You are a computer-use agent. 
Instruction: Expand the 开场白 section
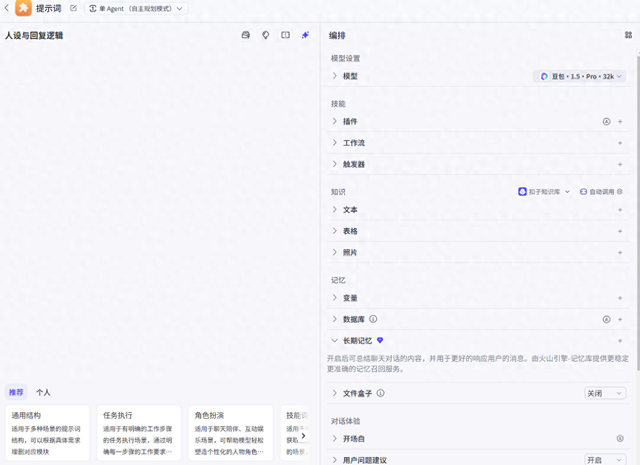coord(335,438)
